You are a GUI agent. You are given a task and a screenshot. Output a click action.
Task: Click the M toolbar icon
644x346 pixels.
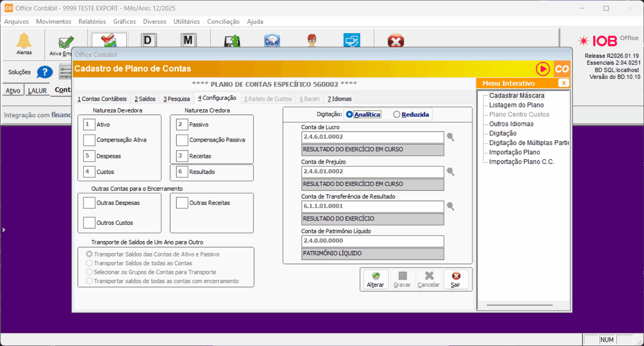(x=188, y=40)
